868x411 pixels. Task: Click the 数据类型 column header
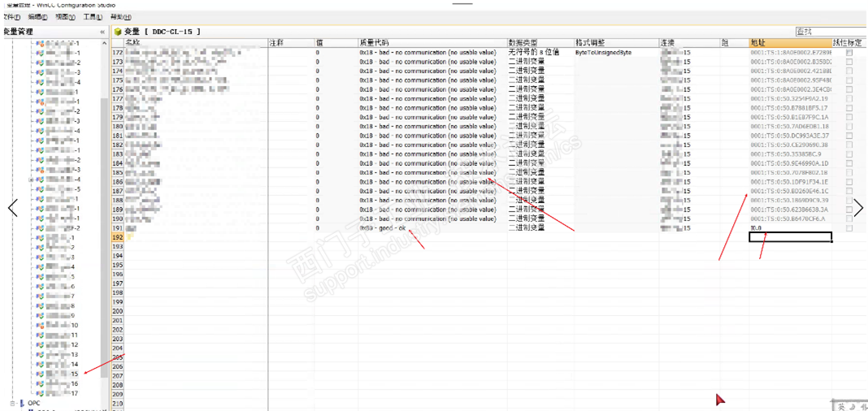(540, 42)
